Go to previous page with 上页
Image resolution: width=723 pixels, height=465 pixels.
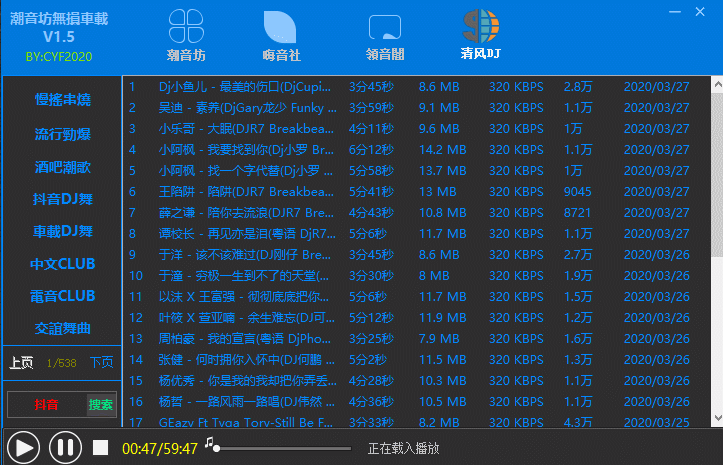click(x=21, y=362)
